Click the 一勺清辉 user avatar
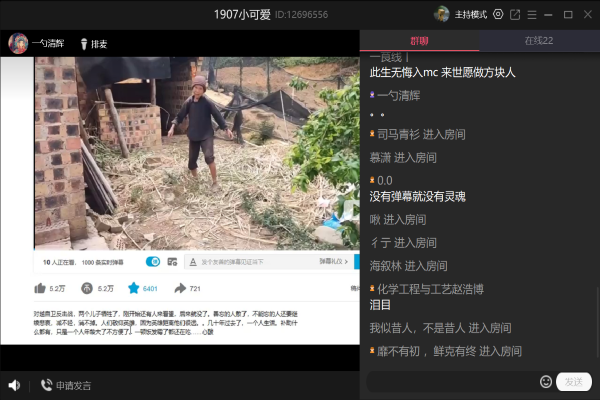 18,43
